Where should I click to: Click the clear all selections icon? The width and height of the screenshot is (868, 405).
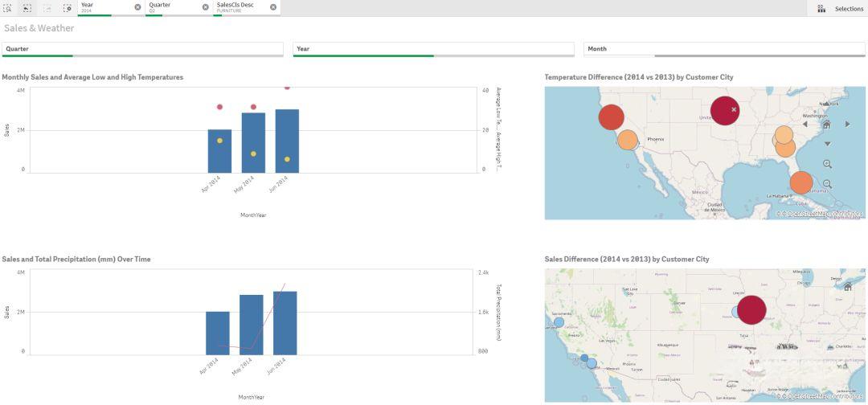tap(68, 8)
